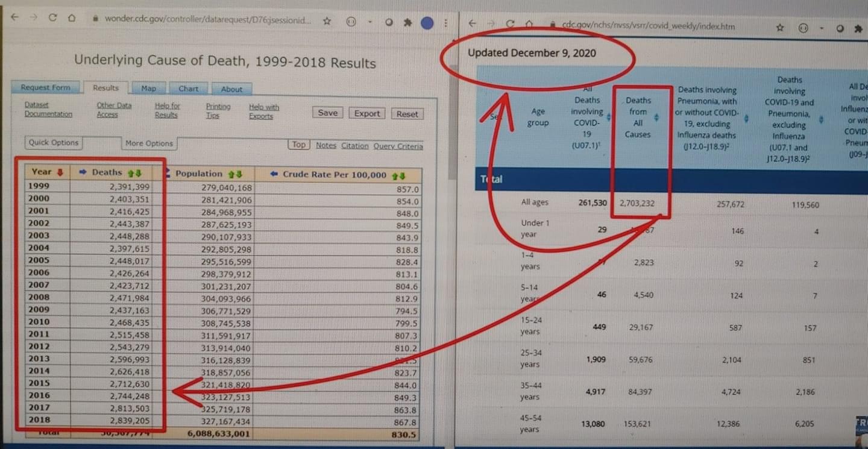The image size is (868, 449).
Task: Bookmark the covid_weekly page with the star
Action: pos(780,28)
